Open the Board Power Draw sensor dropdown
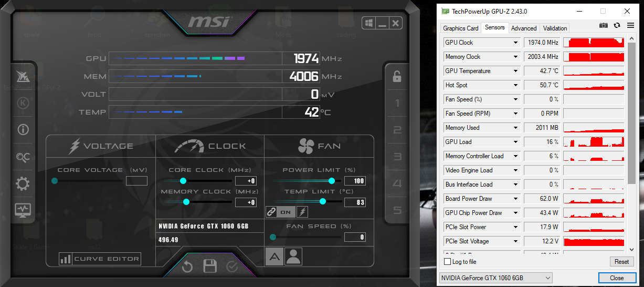644x287 pixels. point(516,199)
